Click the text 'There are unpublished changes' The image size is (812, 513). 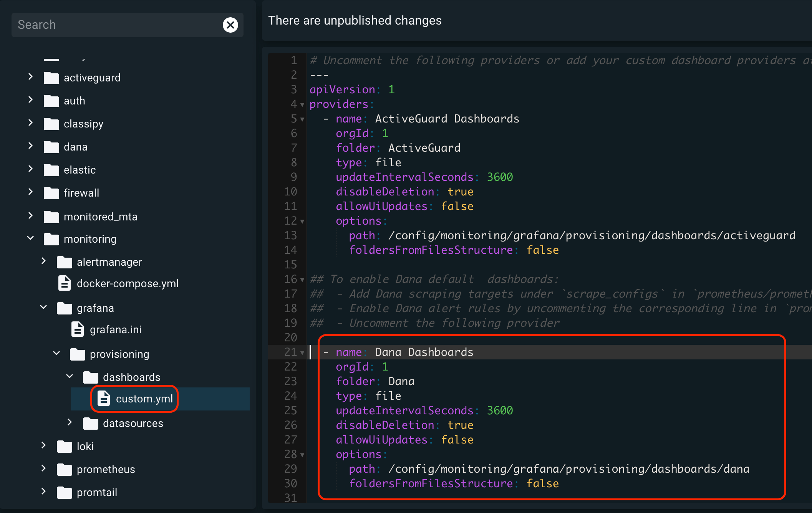click(355, 20)
